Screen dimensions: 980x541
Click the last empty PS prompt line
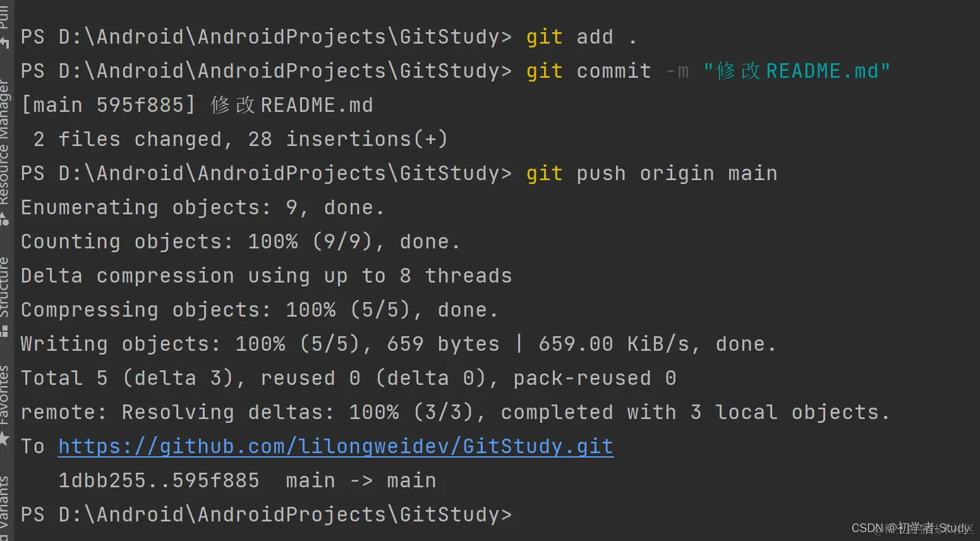266,514
